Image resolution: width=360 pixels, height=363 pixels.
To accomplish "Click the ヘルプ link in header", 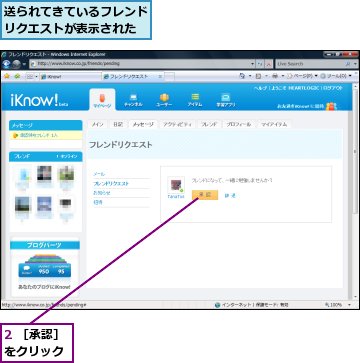I will click(x=260, y=88).
